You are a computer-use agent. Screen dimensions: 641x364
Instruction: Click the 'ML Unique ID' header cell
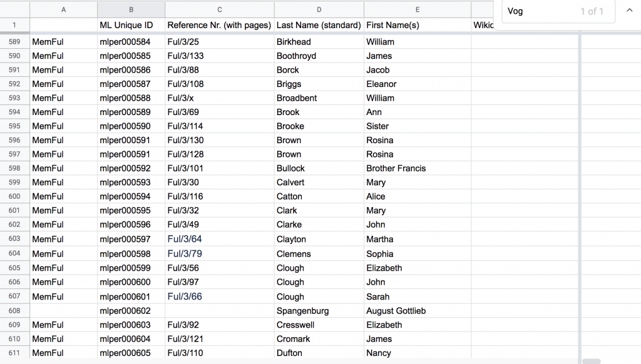[x=131, y=26]
